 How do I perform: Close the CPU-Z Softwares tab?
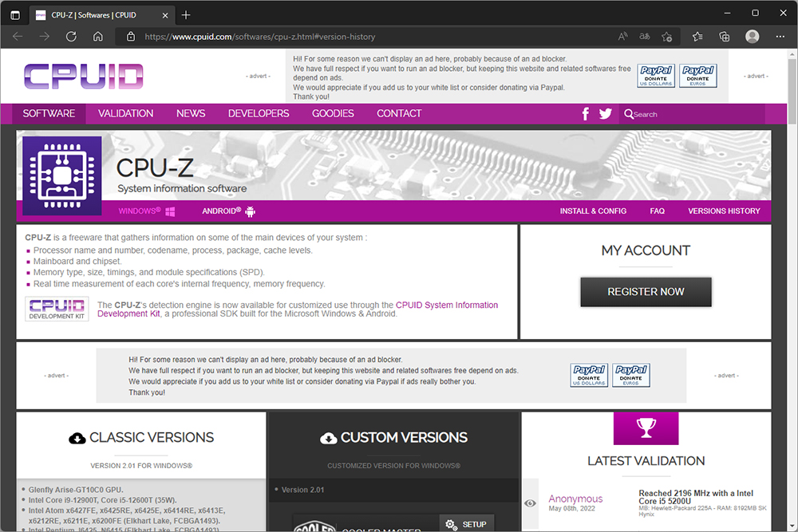[x=165, y=15]
